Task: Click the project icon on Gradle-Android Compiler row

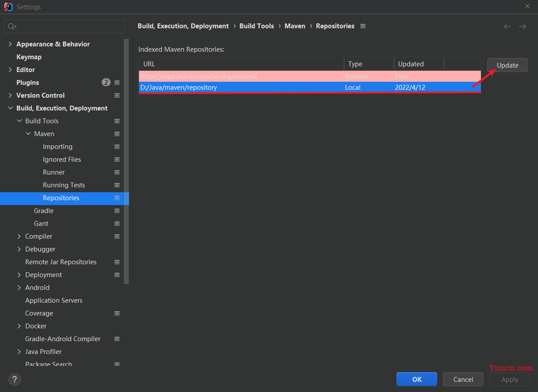Action: 117,339
